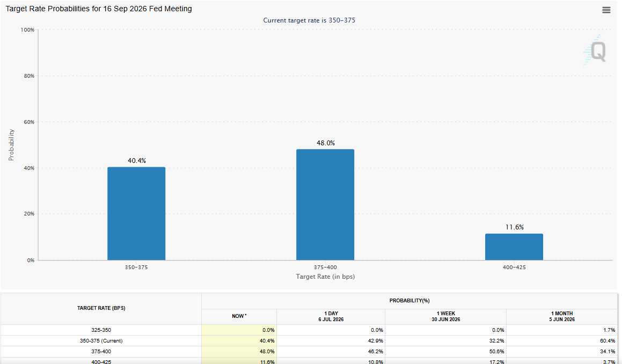Click the 60% y-axis tick label
Image resolution: width=622 pixels, height=364 pixels.
29,122
